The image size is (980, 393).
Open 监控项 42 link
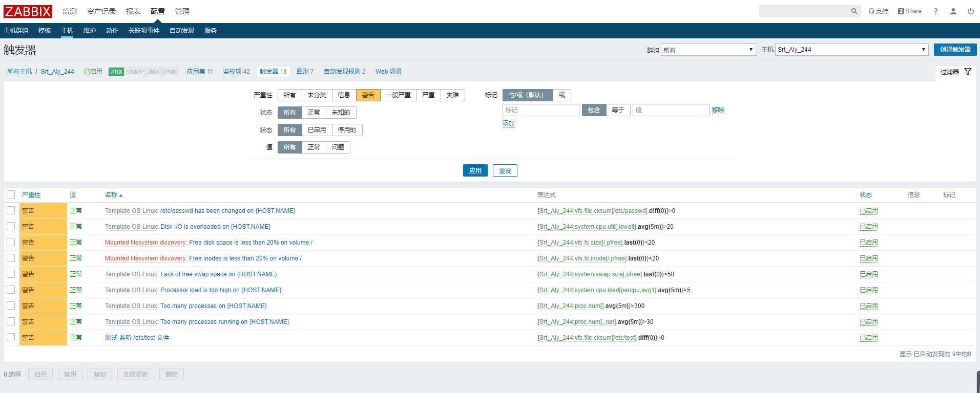(x=237, y=72)
